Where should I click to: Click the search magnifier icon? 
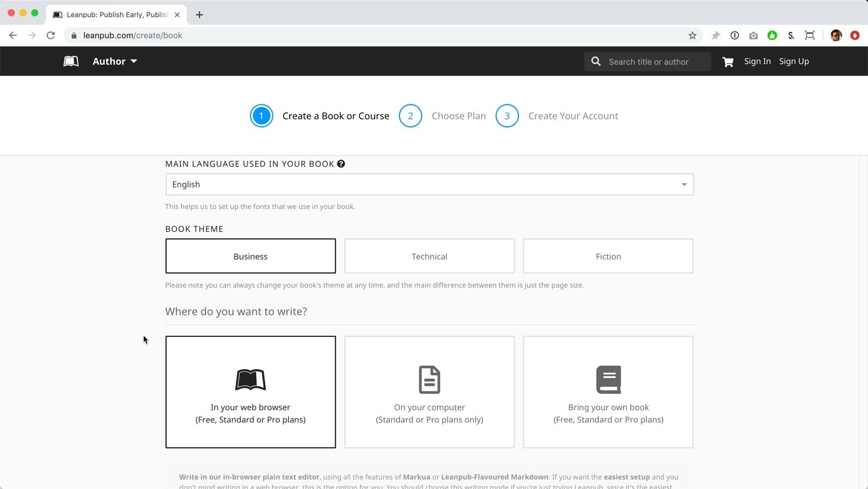tap(596, 61)
